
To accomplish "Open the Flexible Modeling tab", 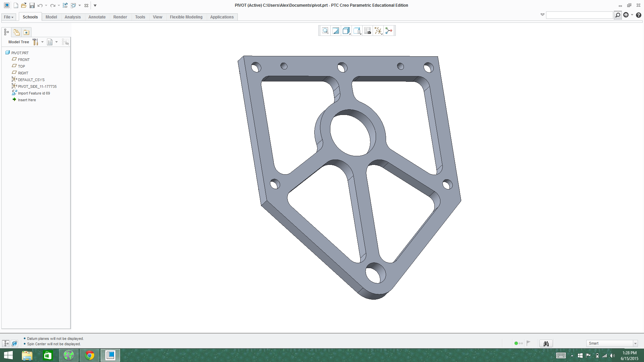I will pos(186,17).
